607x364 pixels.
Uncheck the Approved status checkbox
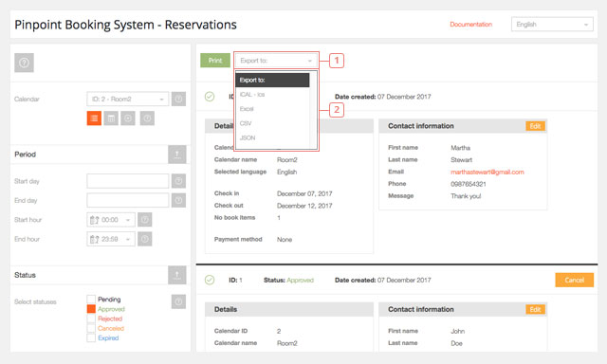[91, 309]
